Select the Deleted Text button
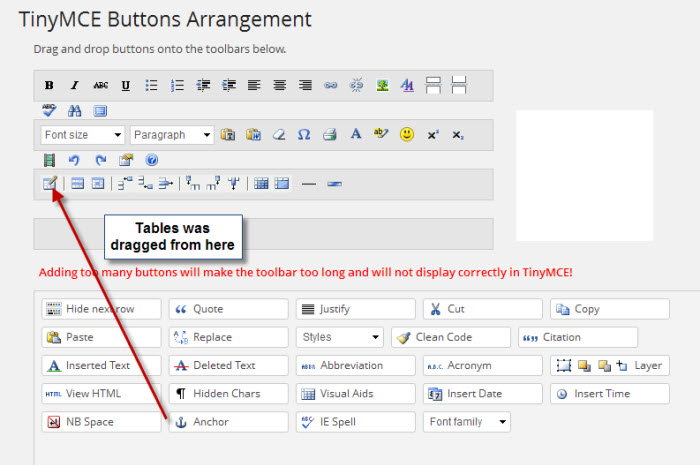The height and width of the screenshot is (465, 700). click(229, 365)
